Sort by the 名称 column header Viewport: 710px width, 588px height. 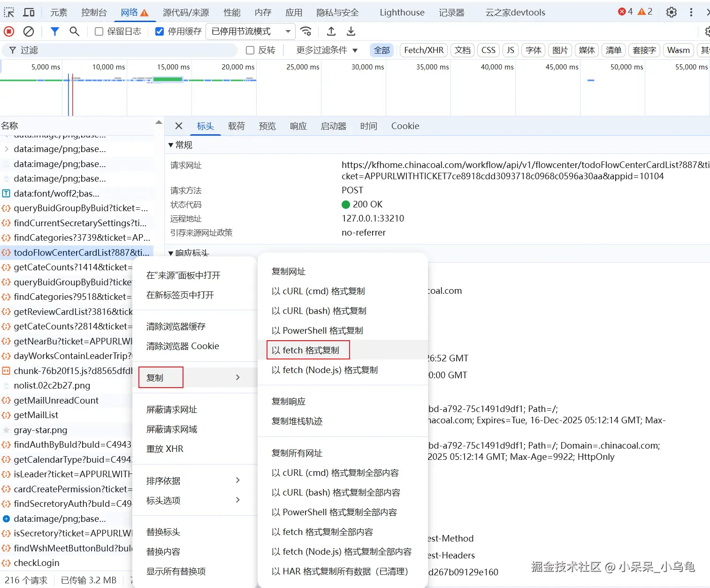[77, 125]
